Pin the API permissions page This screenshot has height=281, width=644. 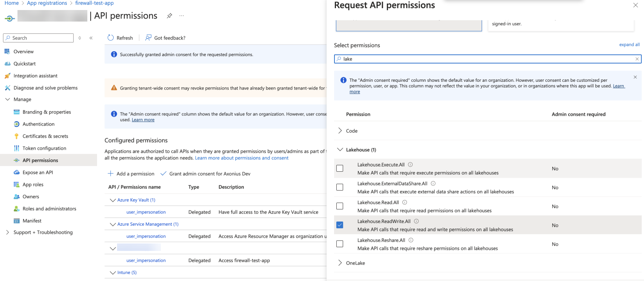point(169,16)
